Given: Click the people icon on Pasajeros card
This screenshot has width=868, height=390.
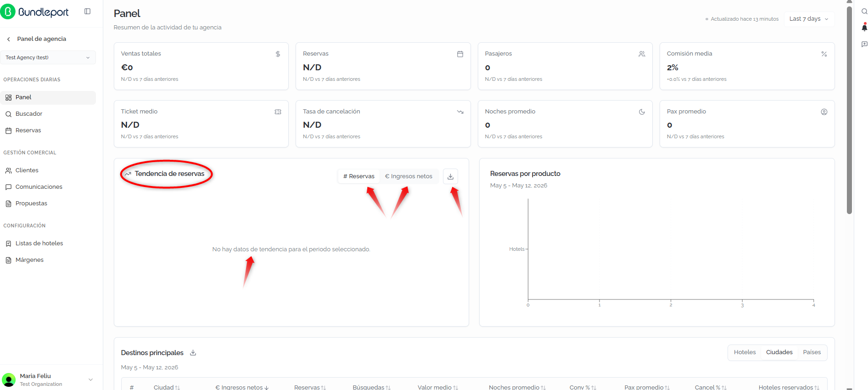Looking at the screenshot, I should 642,54.
